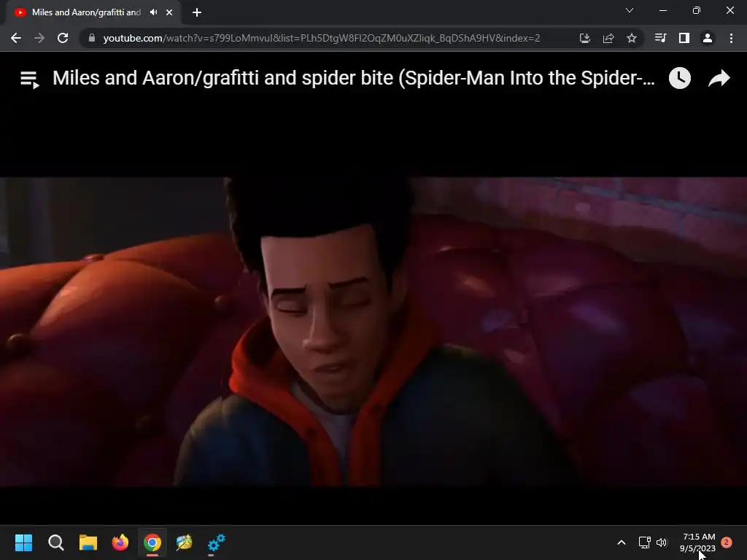This screenshot has width=747, height=560.
Task: Expand the tab search dropdown chevron
Action: (x=630, y=10)
